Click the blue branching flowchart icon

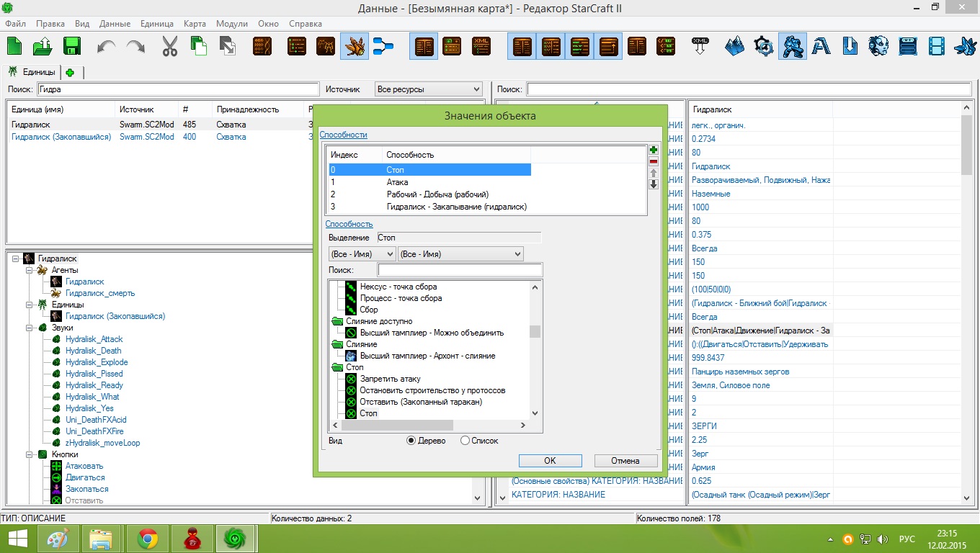tap(383, 47)
